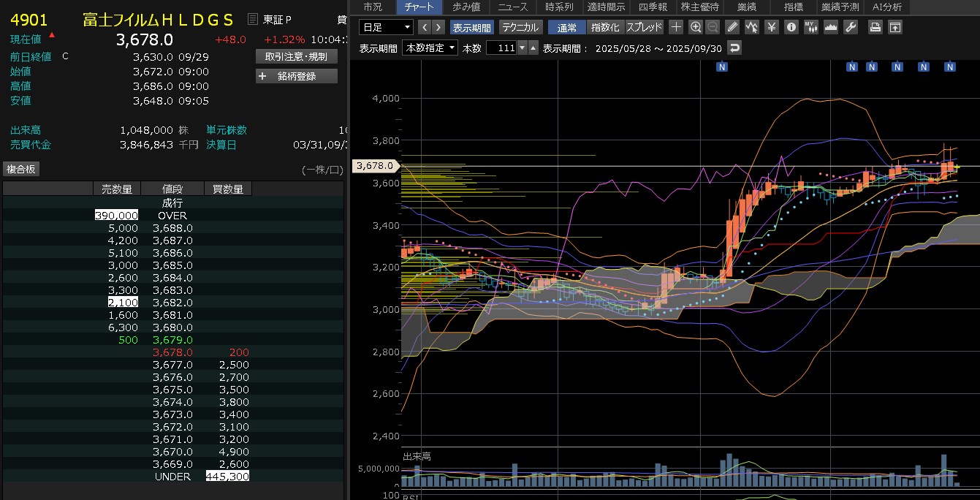The image size is (980, 500).
Task: Open the 本数 bar count dropdown arrow
Action: (522, 48)
